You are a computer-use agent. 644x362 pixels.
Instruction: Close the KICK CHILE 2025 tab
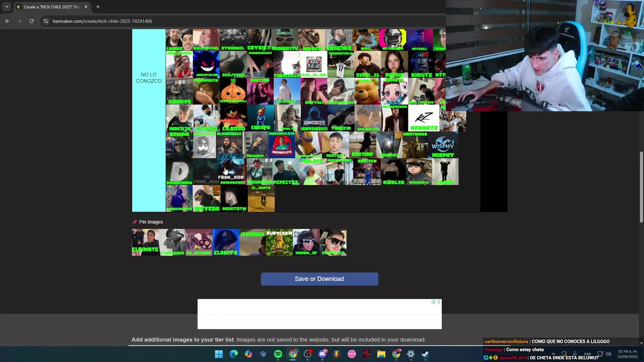click(x=86, y=7)
